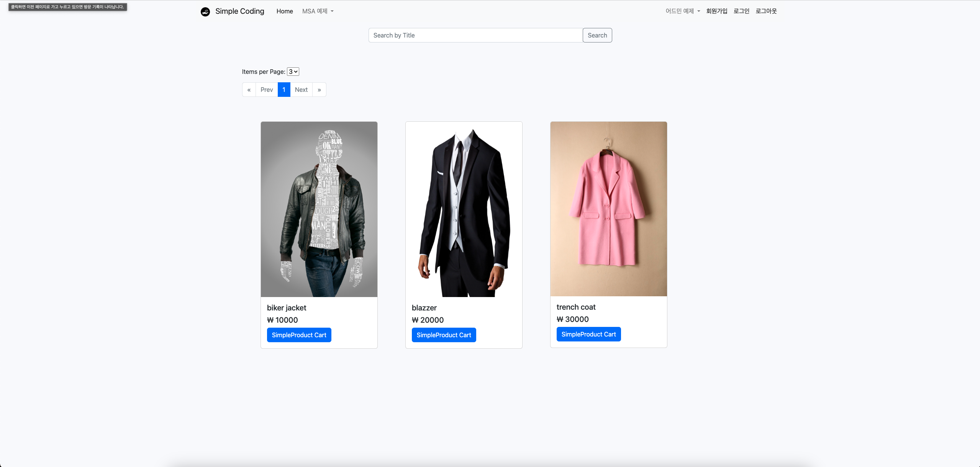Image resolution: width=980 pixels, height=467 pixels.
Task: Open the 회원가입 sign-up link
Action: [x=716, y=11]
